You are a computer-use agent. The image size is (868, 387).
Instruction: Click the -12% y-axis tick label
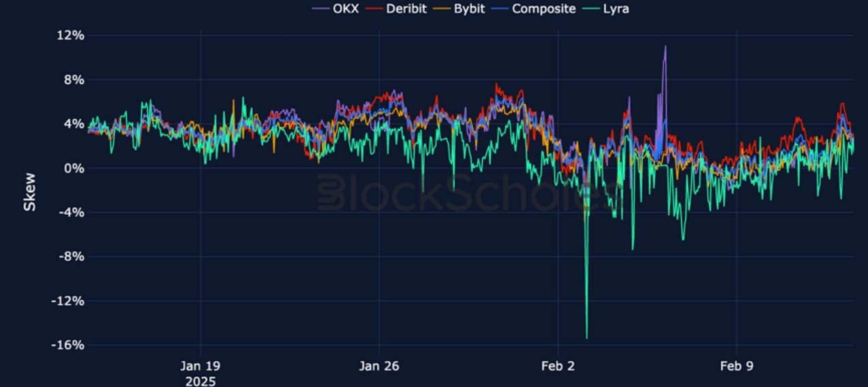(x=67, y=301)
